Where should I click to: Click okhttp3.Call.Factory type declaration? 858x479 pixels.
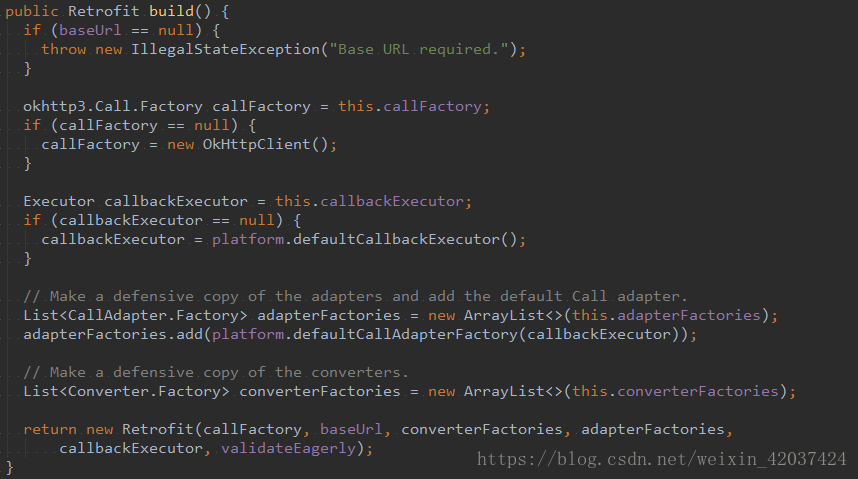[x=113, y=106]
